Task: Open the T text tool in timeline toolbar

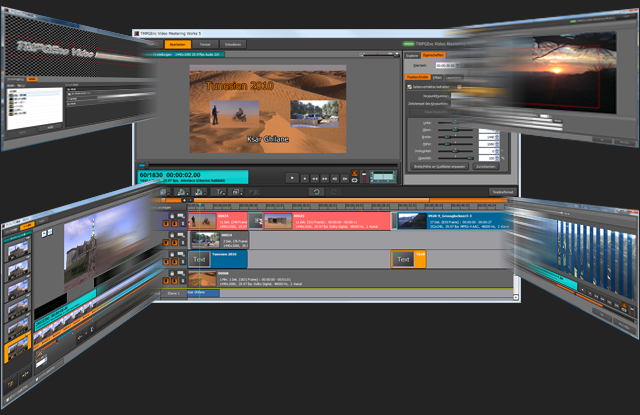Action: [220, 192]
